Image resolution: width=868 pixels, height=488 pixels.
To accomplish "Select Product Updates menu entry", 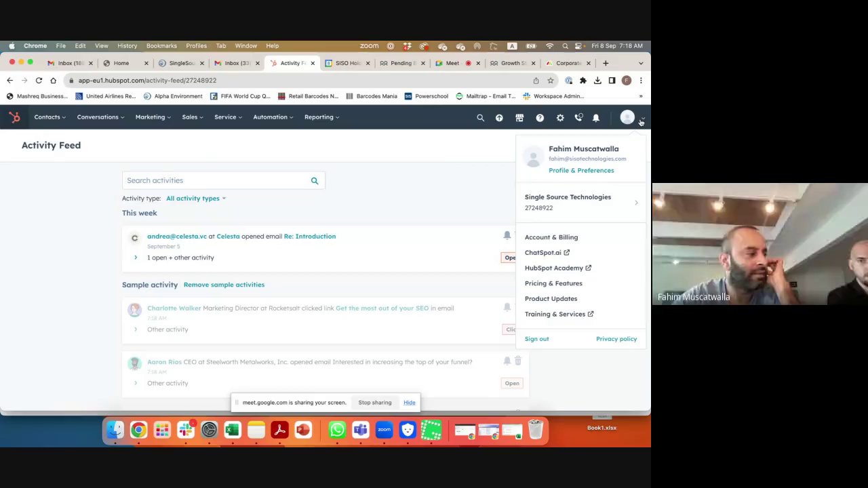I will (551, 298).
